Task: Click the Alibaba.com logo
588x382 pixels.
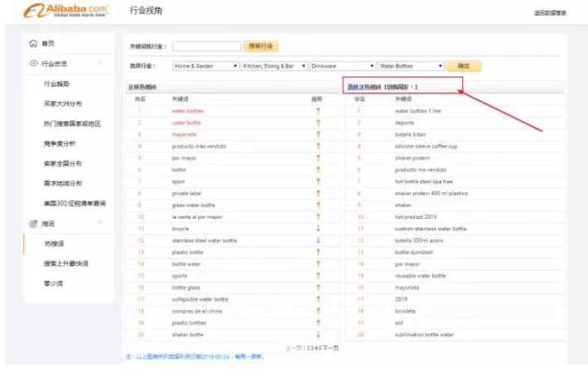Action: pyautogui.click(x=66, y=11)
